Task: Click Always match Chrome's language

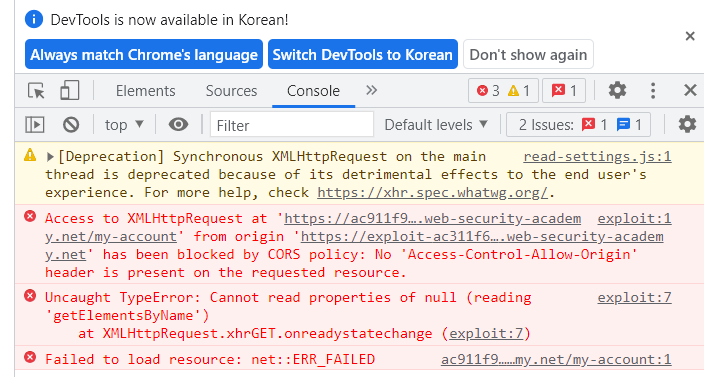Action: 144,54
